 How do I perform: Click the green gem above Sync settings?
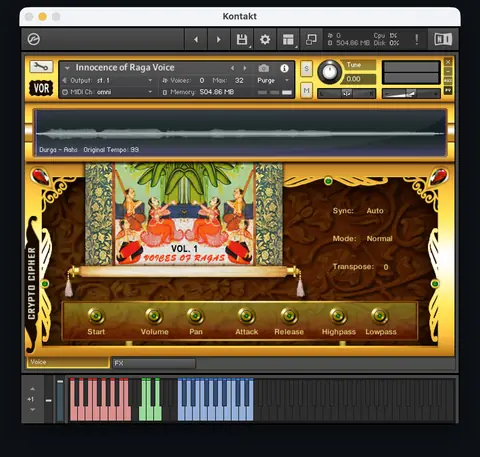[328, 181]
